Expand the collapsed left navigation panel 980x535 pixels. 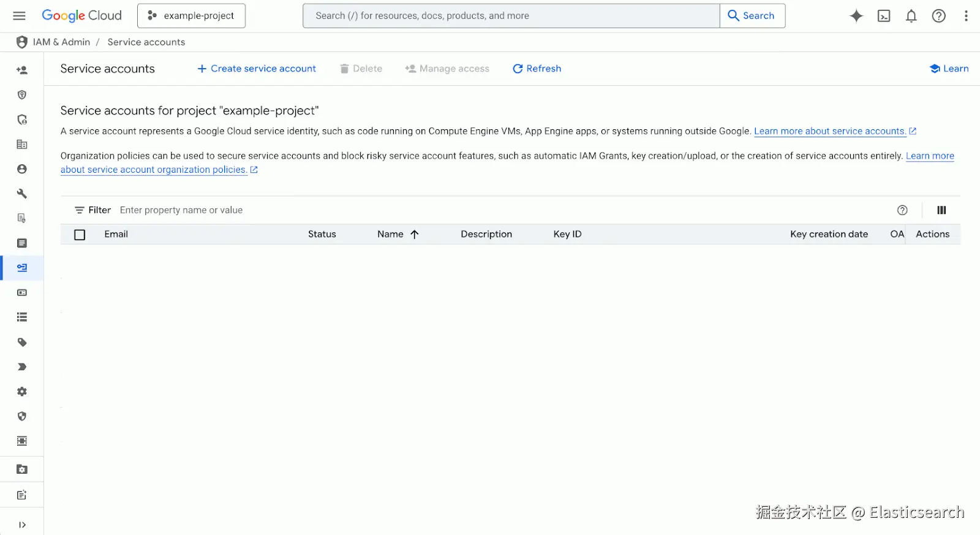point(22,525)
